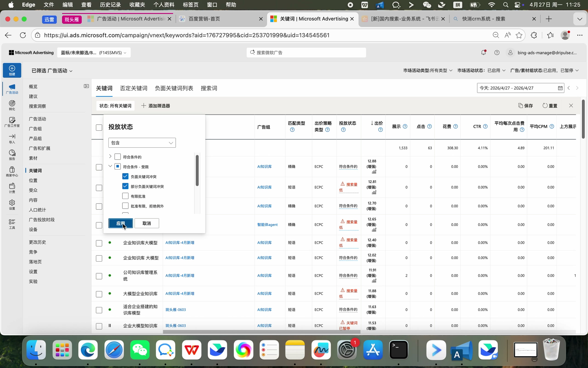Click the 搜索微软广告 search field
Viewport: 588px width, 368px height.
pos(306,53)
